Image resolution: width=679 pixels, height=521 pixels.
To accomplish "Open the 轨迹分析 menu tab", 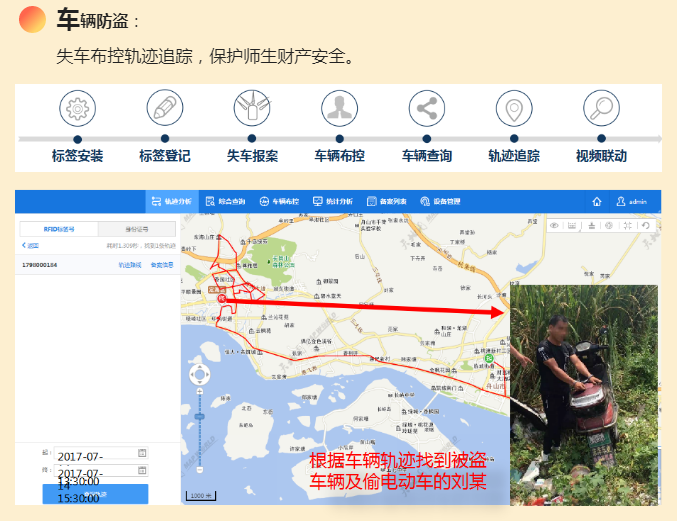I will (171, 201).
